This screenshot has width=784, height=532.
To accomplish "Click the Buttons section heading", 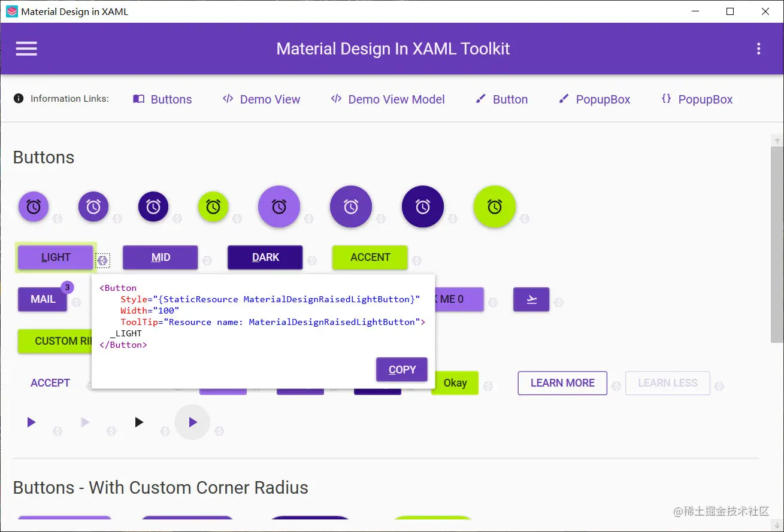I will click(44, 157).
